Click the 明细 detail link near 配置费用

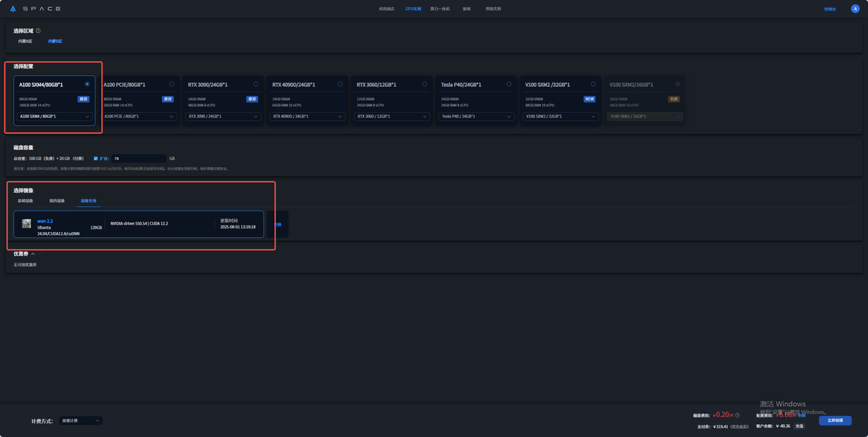click(x=802, y=415)
